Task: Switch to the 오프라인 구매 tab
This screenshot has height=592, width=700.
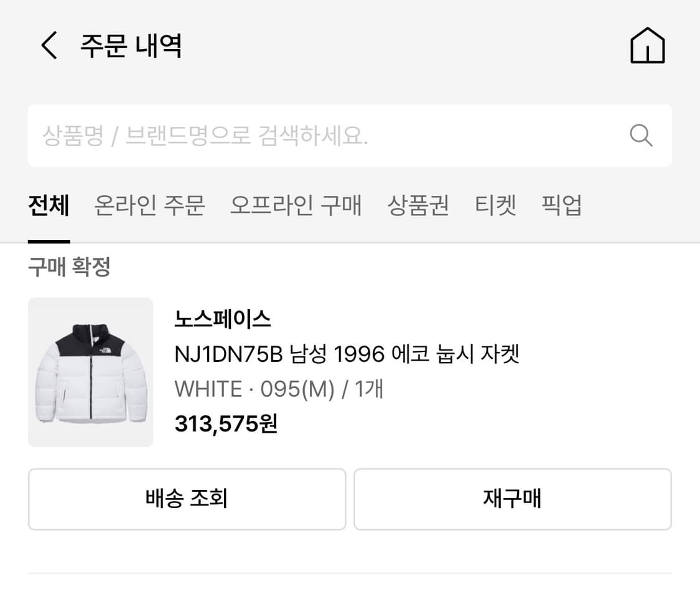Action: [x=296, y=206]
